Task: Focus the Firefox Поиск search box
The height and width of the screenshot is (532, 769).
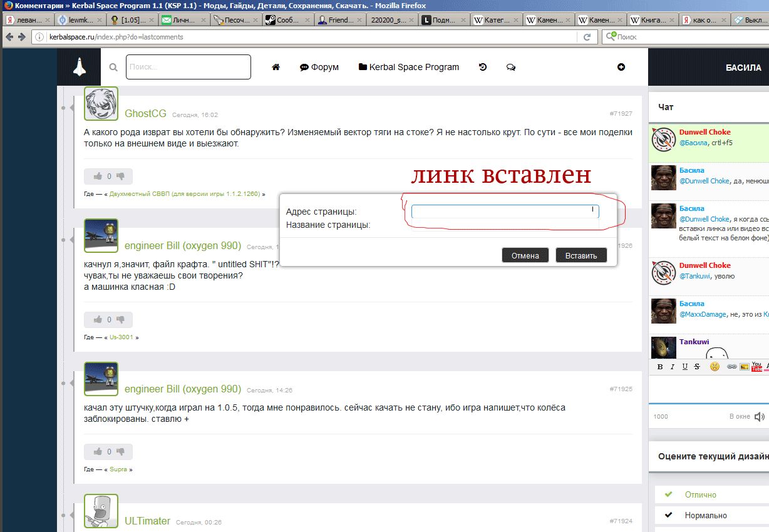Action: click(685, 37)
